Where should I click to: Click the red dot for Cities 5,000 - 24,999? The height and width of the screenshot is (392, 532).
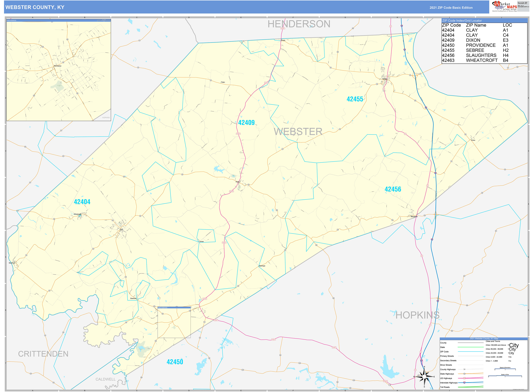pyautogui.click(x=508, y=357)
